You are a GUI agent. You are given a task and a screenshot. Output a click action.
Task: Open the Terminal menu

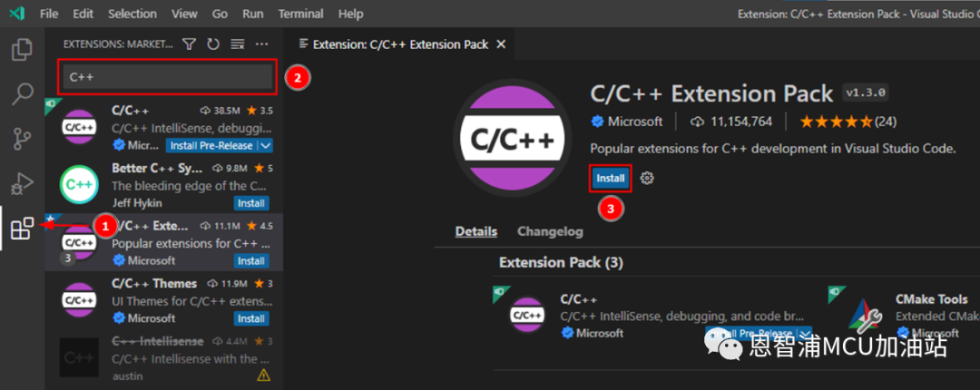300,13
